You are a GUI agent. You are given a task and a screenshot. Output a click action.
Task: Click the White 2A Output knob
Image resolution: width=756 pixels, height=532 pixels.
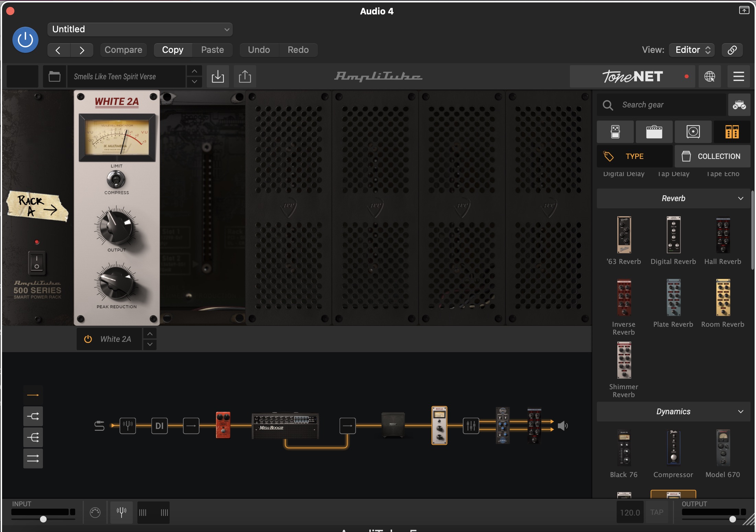pyautogui.click(x=116, y=227)
